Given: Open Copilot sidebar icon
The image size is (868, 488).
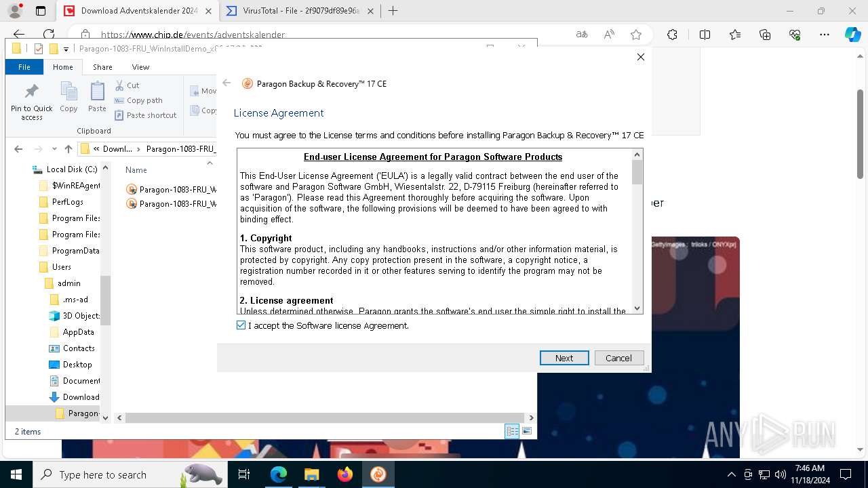Looking at the screenshot, I should pos(852,35).
